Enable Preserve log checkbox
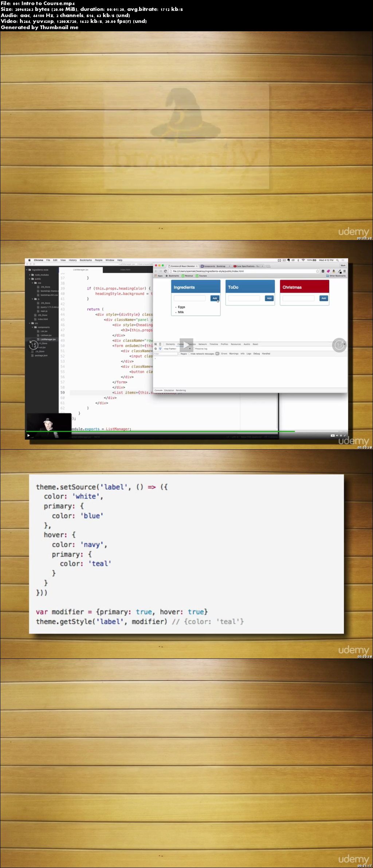This screenshot has width=373, height=868. pos(194,349)
